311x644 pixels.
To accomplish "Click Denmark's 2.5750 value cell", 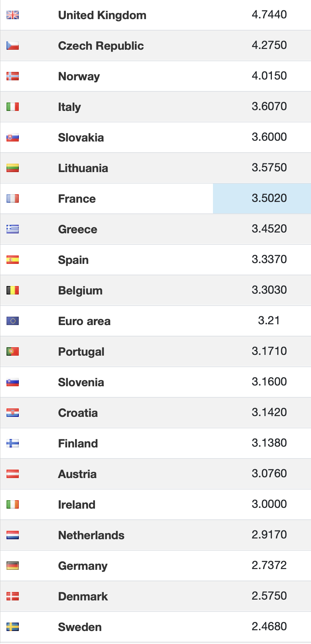I will click(x=269, y=596).
